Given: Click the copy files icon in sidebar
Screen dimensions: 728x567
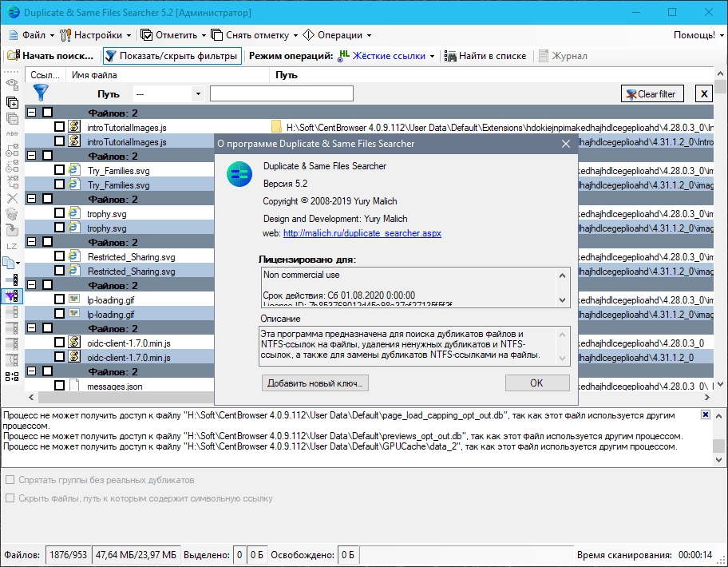Looking at the screenshot, I should [10, 263].
